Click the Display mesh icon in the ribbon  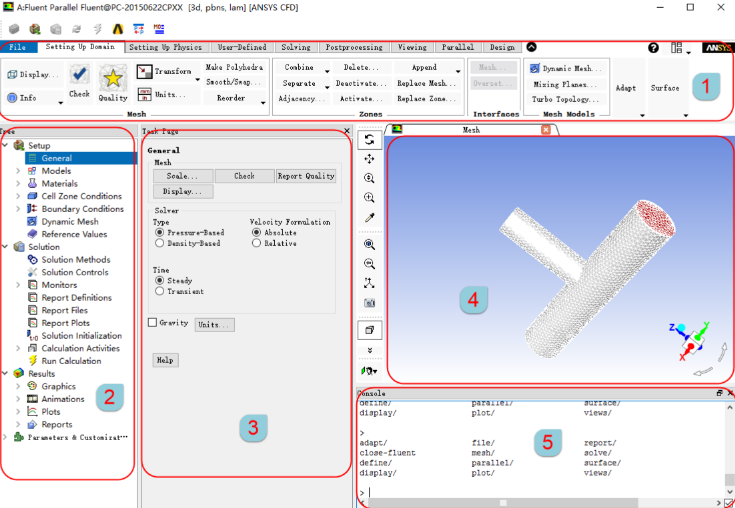click(x=12, y=75)
